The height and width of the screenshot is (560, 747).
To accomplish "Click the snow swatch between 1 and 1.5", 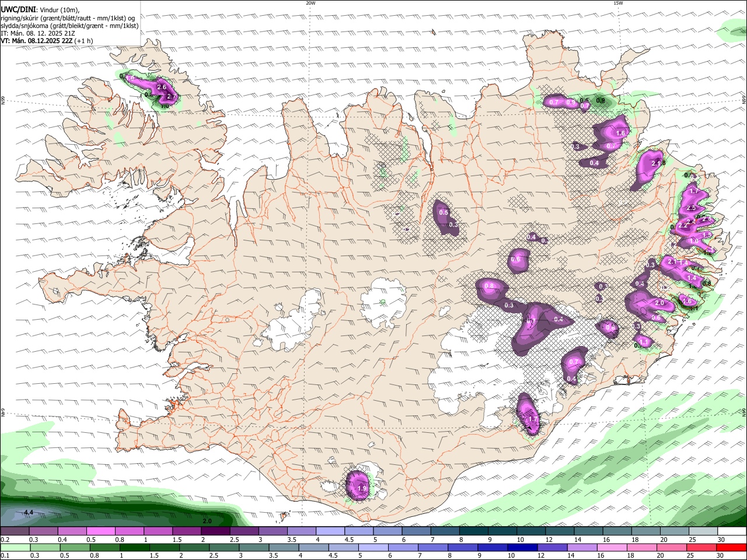I will click(158, 531).
